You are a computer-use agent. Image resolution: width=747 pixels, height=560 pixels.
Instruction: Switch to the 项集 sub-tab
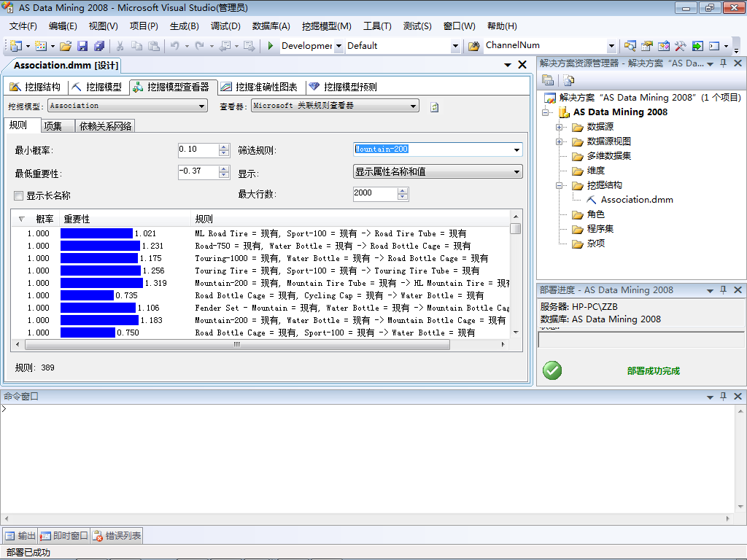click(57, 125)
